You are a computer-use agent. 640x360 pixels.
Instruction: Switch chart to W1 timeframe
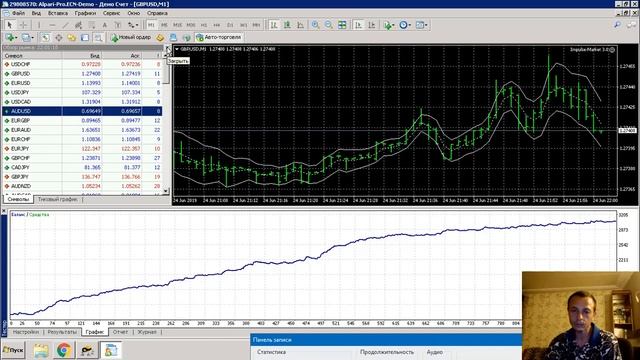click(x=243, y=25)
